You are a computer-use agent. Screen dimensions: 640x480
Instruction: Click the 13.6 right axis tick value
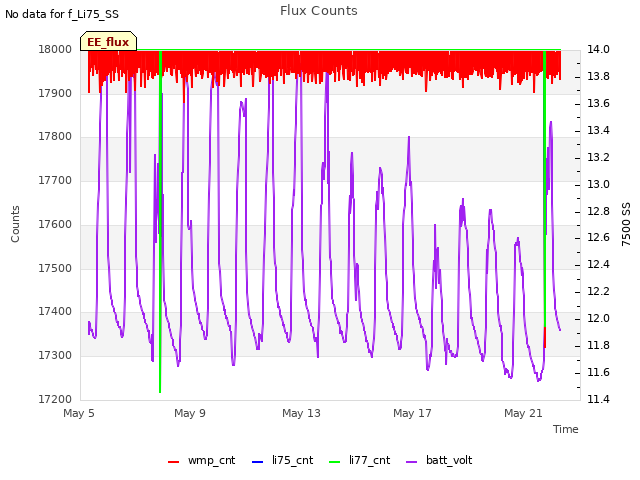click(x=598, y=103)
